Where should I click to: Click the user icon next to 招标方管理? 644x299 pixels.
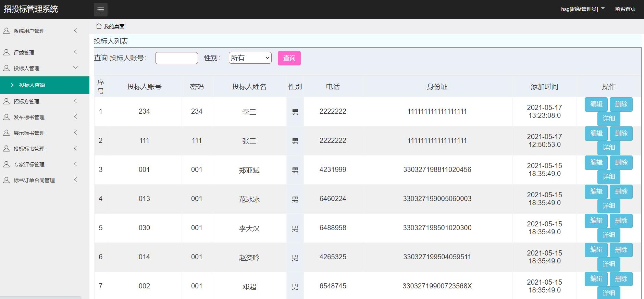tap(7, 101)
